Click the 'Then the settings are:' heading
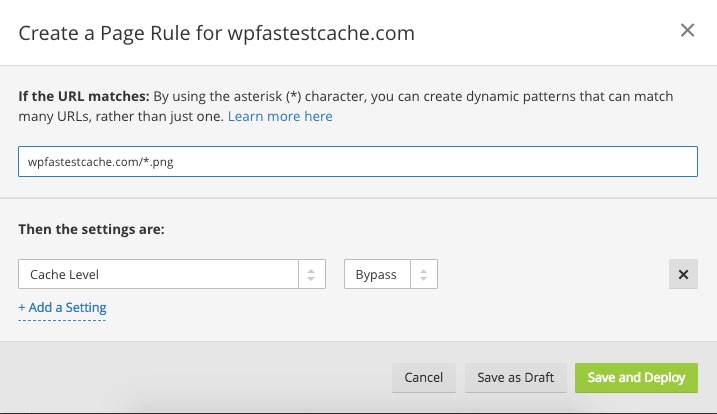The height and width of the screenshot is (414, 717). [x=91, y=229]
